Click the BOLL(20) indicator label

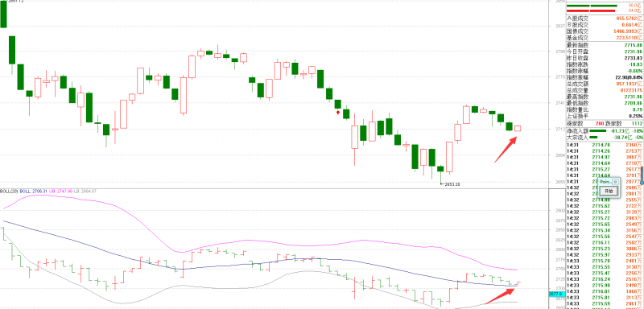(x=10, y=192)
